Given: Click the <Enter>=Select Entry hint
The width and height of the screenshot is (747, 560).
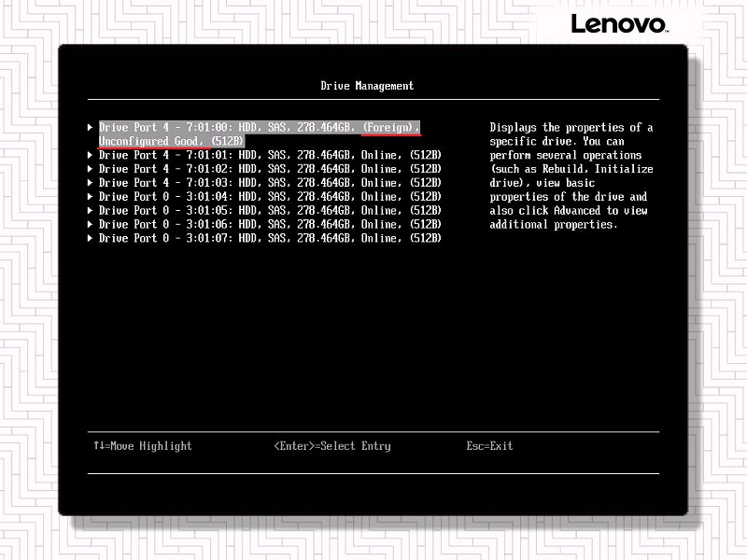Looking at the screenshot, I should 331,446.
